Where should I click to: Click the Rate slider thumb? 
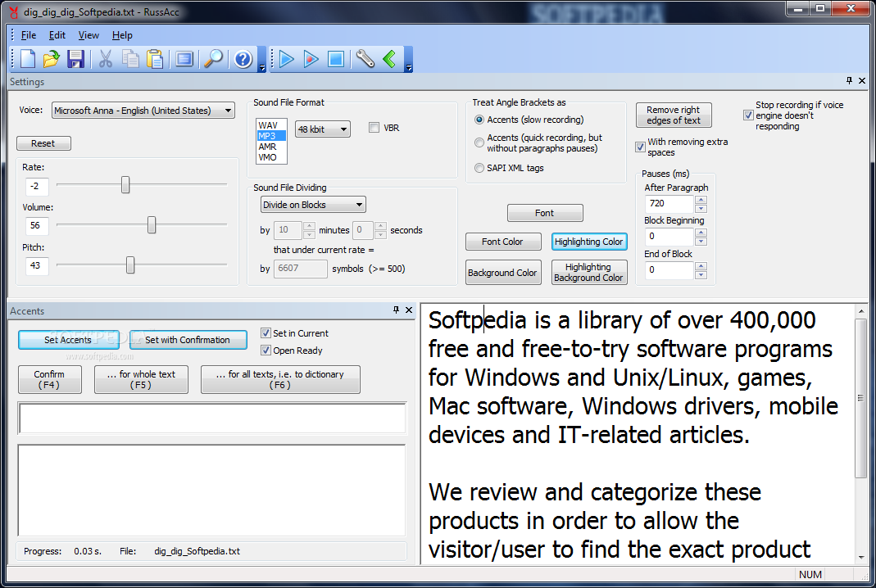[125, 185]
